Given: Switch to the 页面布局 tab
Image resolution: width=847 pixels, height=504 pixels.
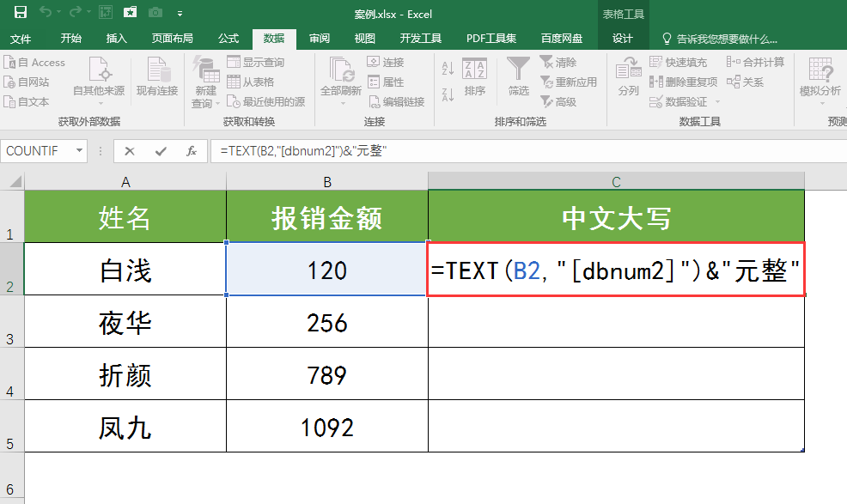Looking at the screenshot, I should [x=173, y=39].
